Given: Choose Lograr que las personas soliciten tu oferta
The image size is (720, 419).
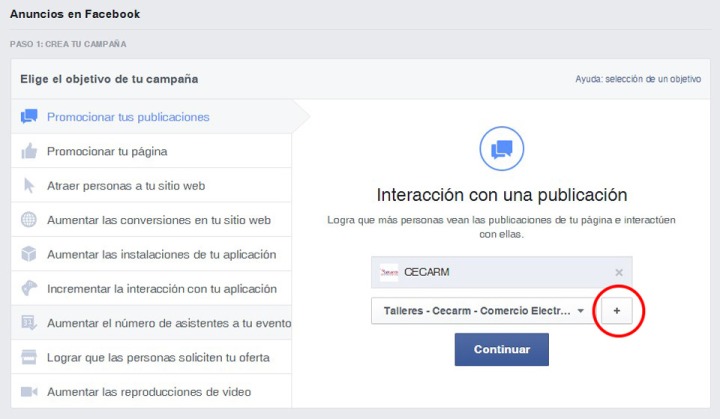Looking at the screenshot, I should pos(158,357).
